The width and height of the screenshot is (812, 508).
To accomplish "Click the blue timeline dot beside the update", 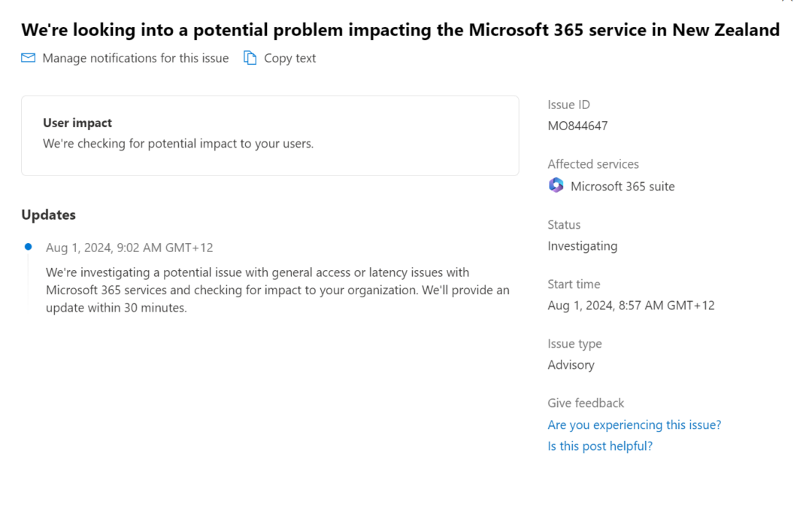I will 28,246.
